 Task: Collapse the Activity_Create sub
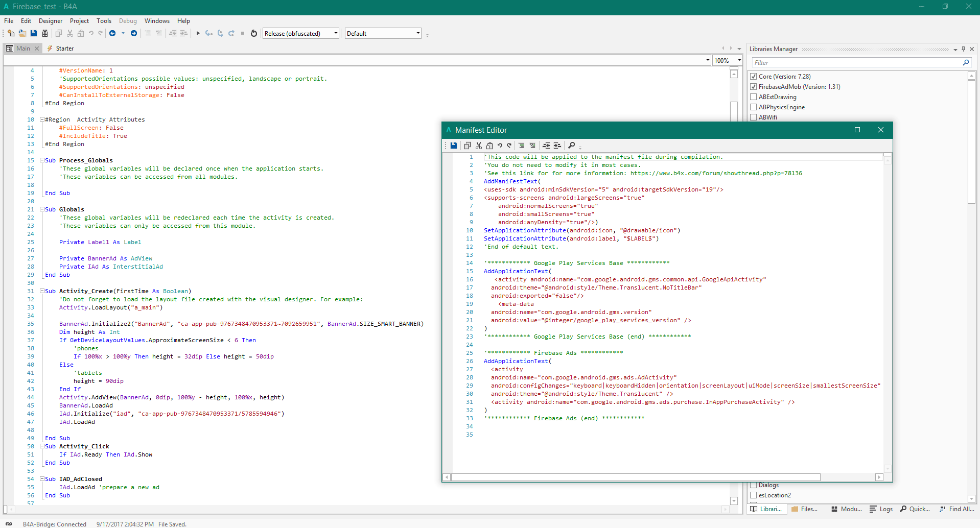(42, 291)
